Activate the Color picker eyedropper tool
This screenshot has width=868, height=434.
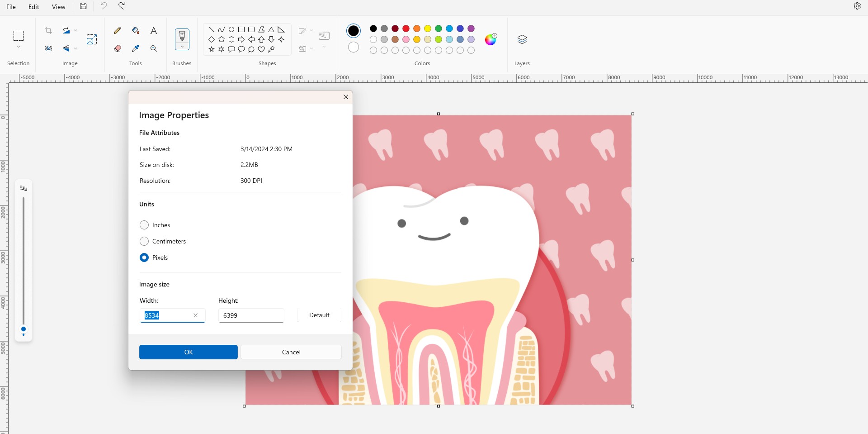pos(135,48)
